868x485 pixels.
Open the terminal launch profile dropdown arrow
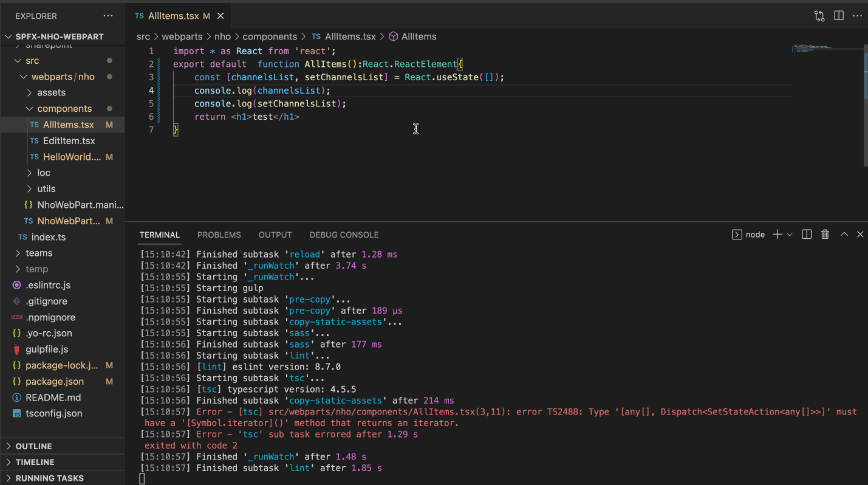(x=790, y=235)
